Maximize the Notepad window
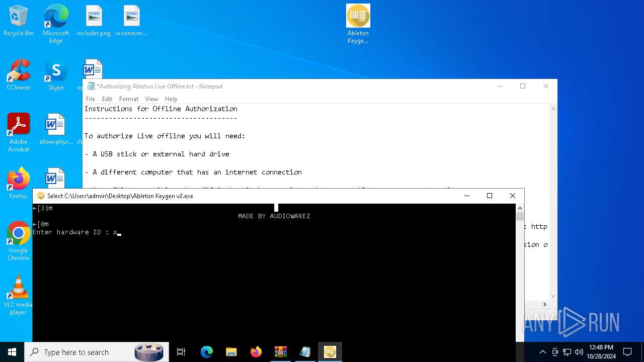This screenshot has height=362, width=644. (523, 86)
